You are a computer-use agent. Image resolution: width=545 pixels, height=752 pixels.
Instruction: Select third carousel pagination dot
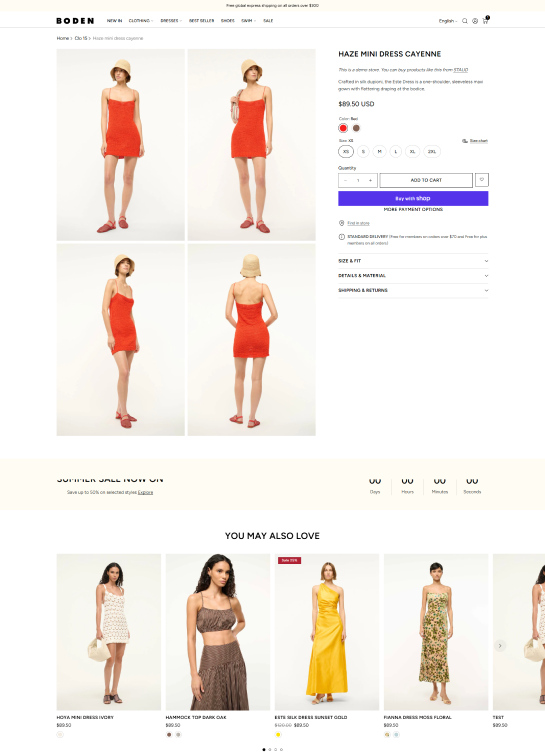(x=275, y=749)
